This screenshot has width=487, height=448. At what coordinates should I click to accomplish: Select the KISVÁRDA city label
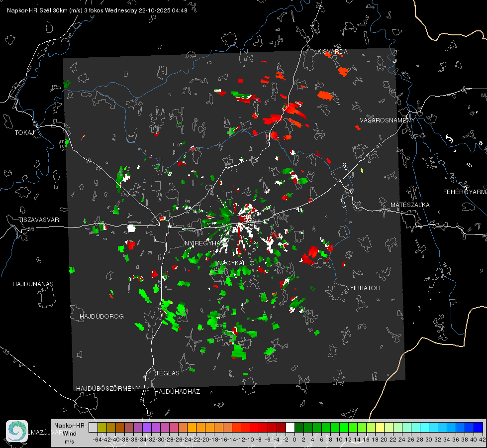(x=332, y=52)
